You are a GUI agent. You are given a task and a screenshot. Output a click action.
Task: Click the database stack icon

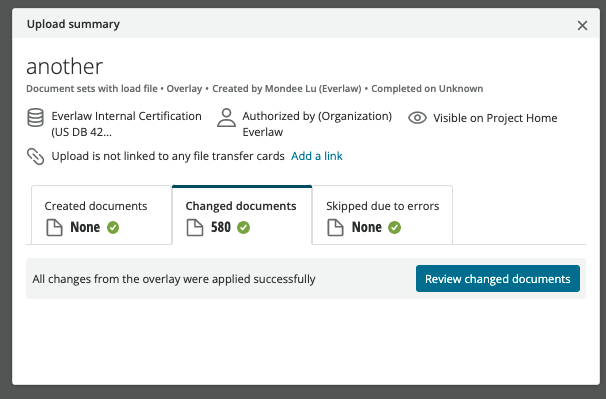35,118
